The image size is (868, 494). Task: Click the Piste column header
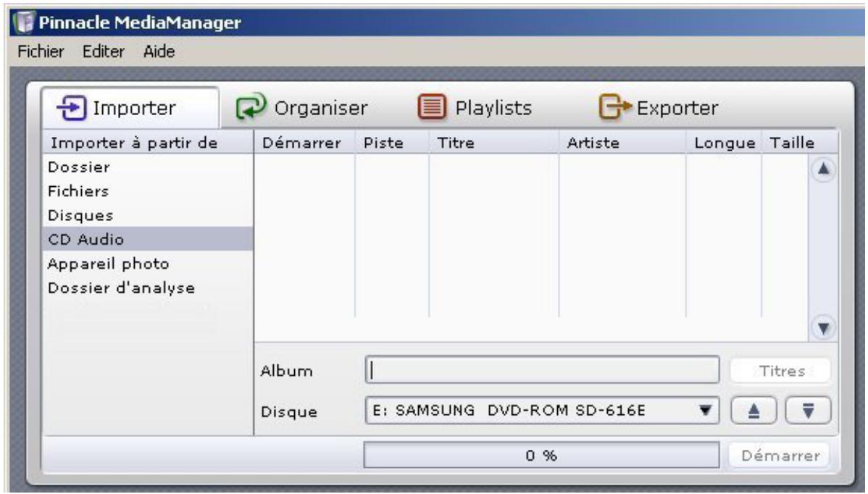pos(392,143)
